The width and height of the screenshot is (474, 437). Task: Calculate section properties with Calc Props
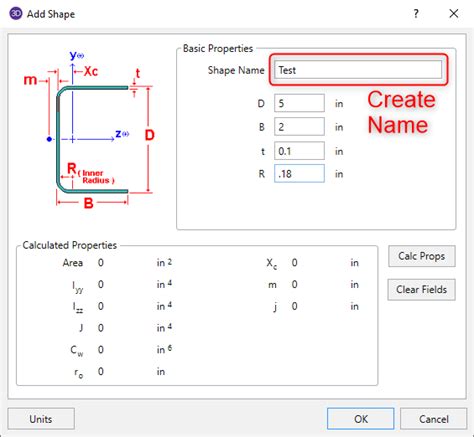(x=422, y=256)
